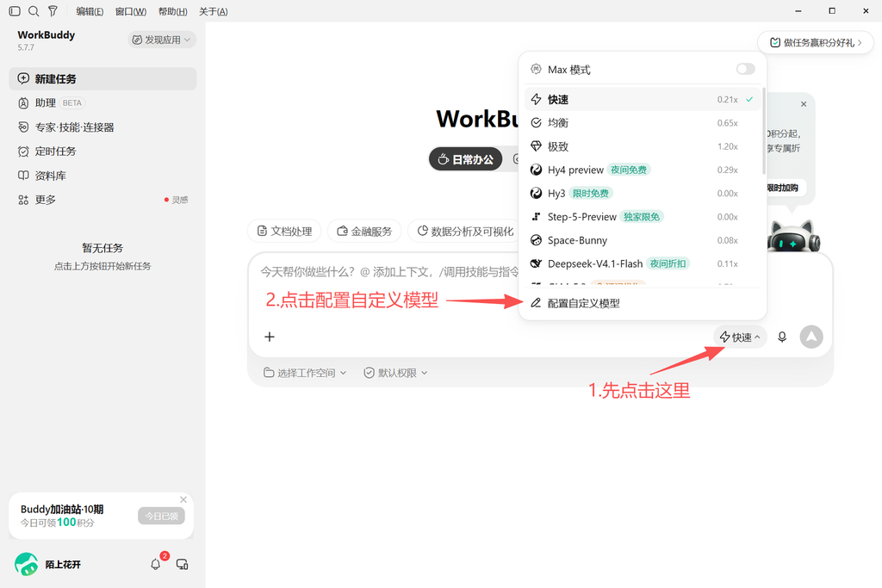
Task: Click the plus attachment icon
Action: coord(270,337)
